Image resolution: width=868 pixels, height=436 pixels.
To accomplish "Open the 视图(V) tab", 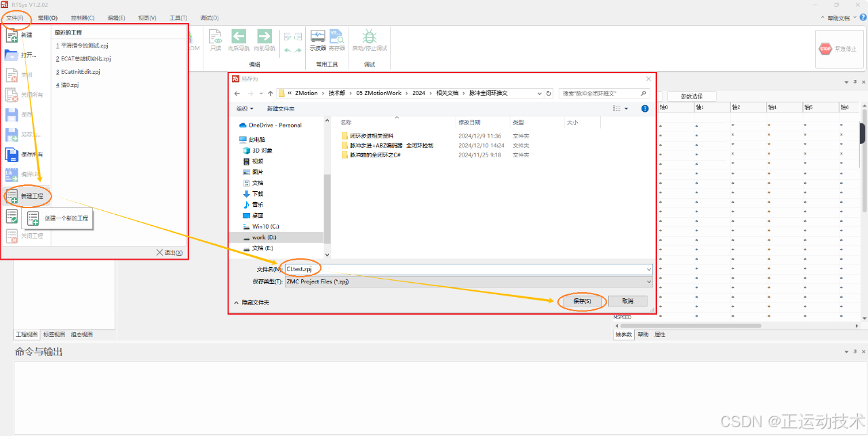I will tap(147, 18).
